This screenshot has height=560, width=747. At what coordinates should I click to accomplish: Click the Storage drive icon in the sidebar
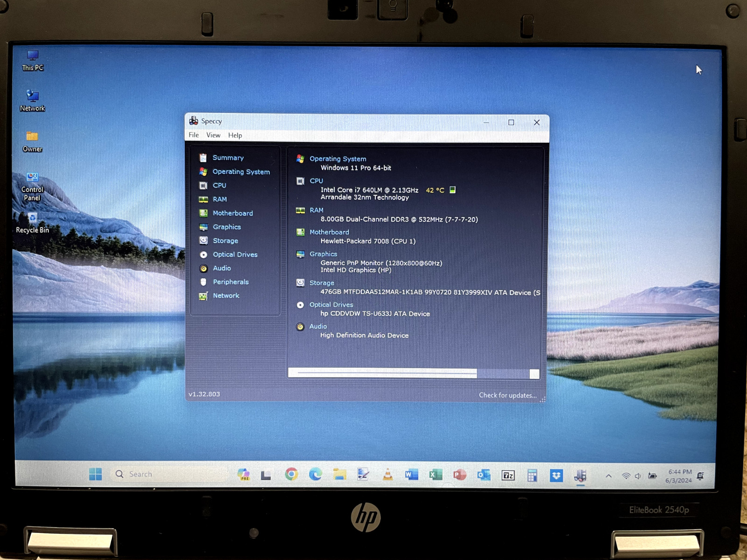coord(203,241)
